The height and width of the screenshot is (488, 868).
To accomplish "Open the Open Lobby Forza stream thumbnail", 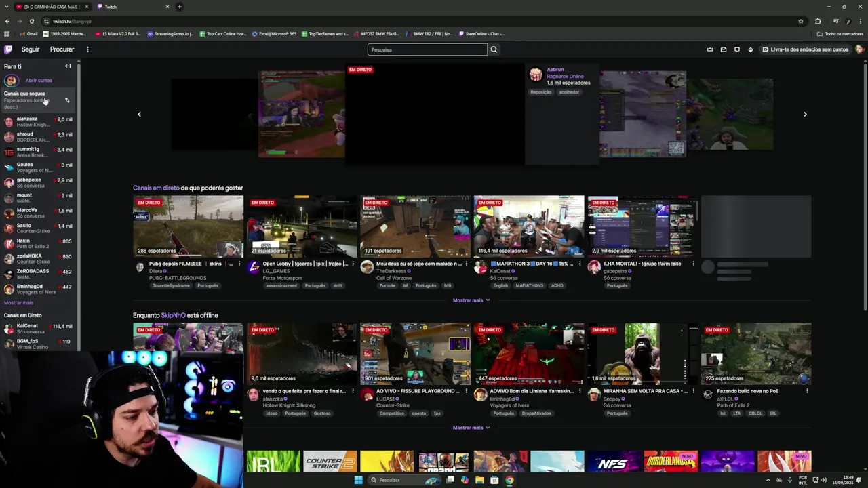I will pyautogui.click(x=302, y=226).
